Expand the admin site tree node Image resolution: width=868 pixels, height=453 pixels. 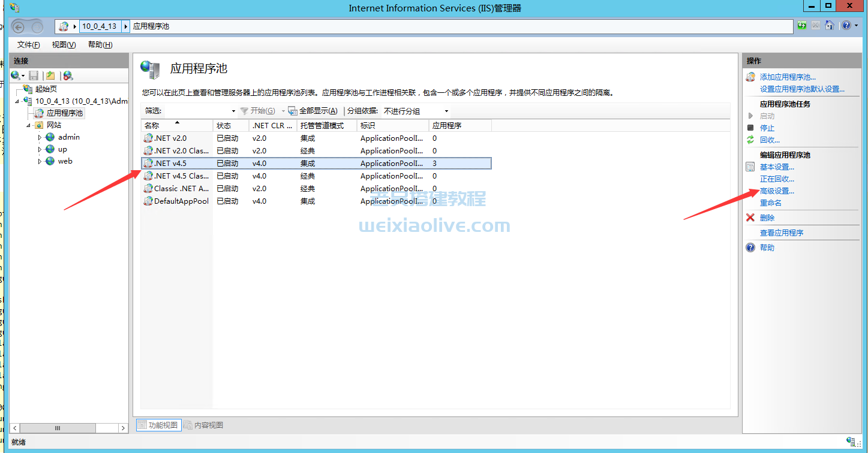pos(40,137)
